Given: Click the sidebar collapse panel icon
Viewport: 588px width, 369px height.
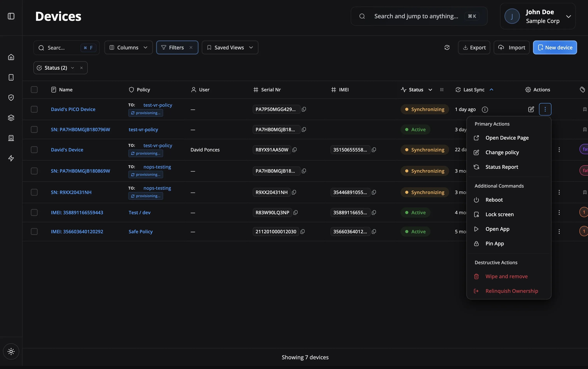Looking at the screenshot, I should click(x=11, y=16).
